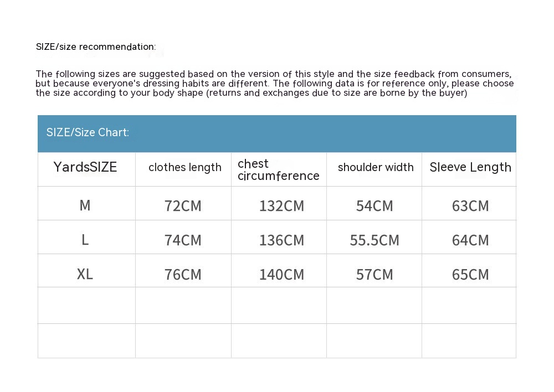The width and height of the screenshot is (554, 392).
Task: Click the M size row label
Action: click(85, 205)
